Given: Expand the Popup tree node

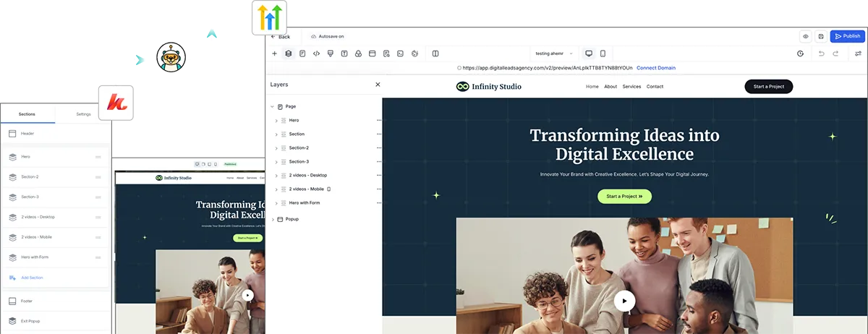Looking at the screenshot, I should coord(273,218).
